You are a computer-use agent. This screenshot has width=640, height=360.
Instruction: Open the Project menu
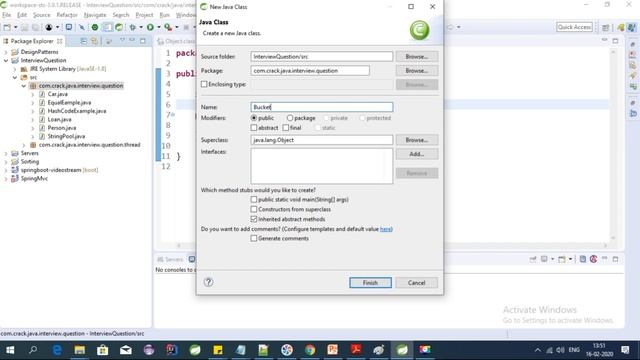pos(144,15)
